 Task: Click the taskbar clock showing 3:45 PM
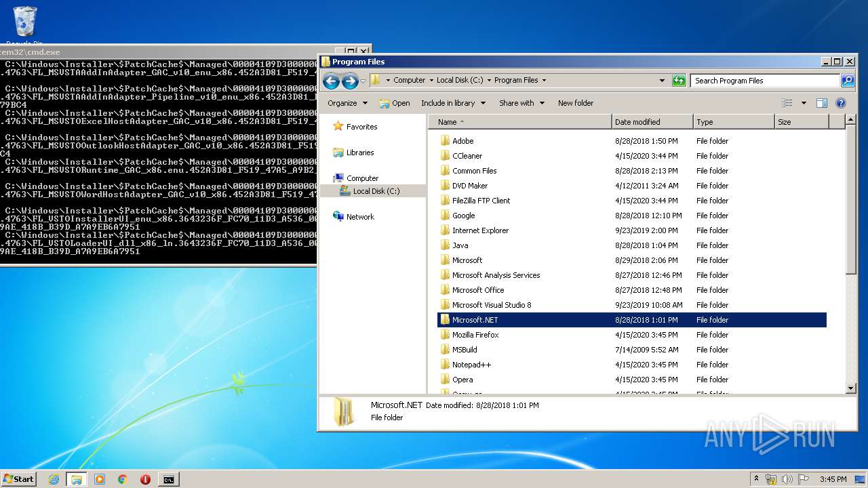(833, 479)
